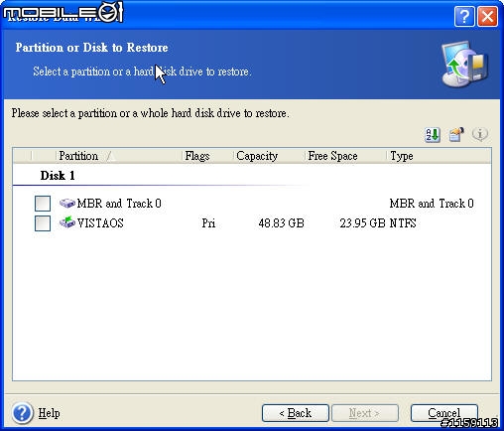This screenshot has width=504, height=431.
Task: Open the choose columns toolbar icon
Action: tap(456, 134)
